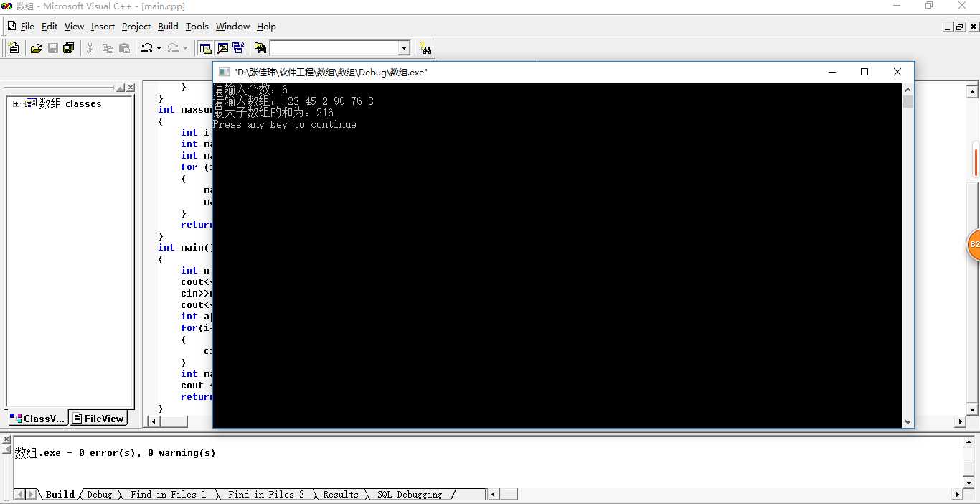Click the document icon left of File menu
Image resolution: width=980 pixels, height=504 pixels.
11,26
